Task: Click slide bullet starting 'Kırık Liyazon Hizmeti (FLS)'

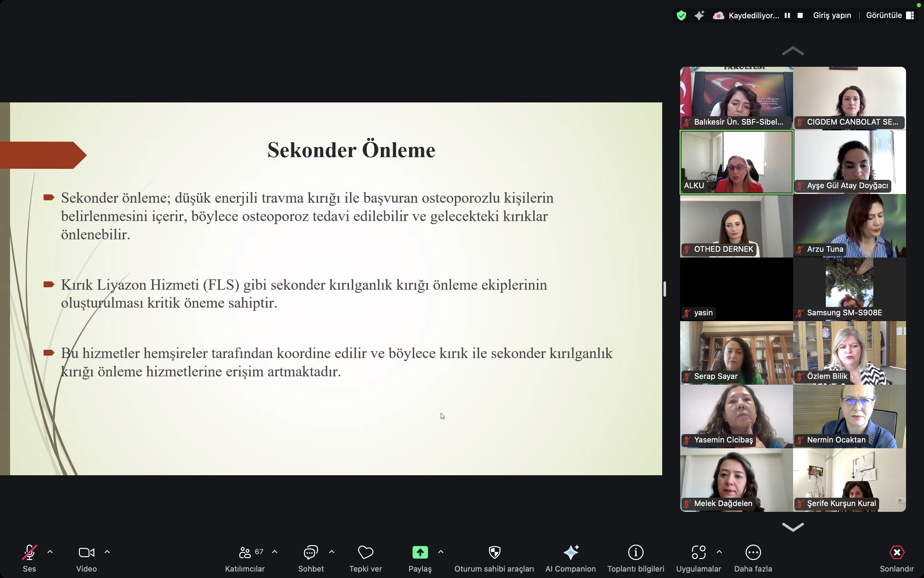Action: click(304, 293)
